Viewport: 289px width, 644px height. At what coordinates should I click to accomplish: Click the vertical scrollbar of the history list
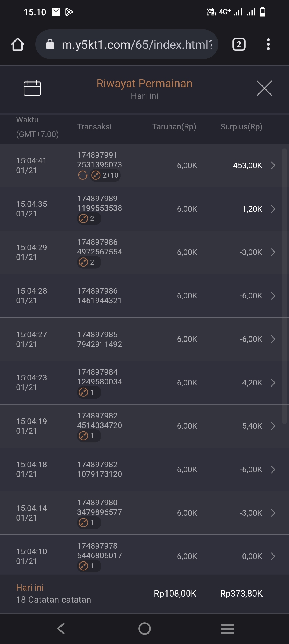coord(284,285)
